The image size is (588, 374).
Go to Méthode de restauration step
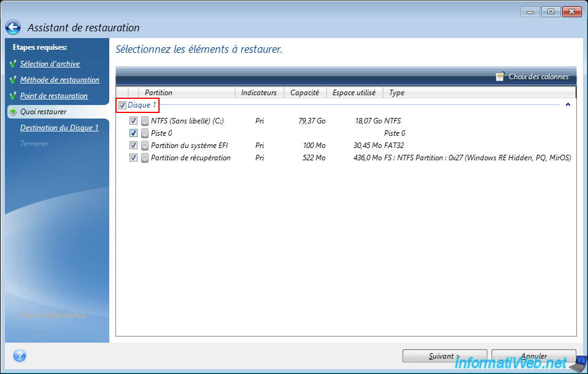pyautogui.click(x=60, y=80)
